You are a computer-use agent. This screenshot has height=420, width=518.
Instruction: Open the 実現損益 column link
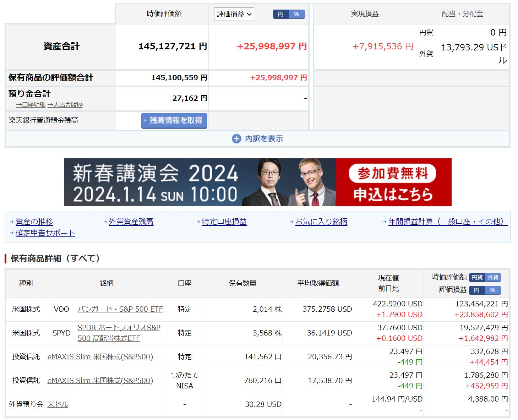coord(365,14)
